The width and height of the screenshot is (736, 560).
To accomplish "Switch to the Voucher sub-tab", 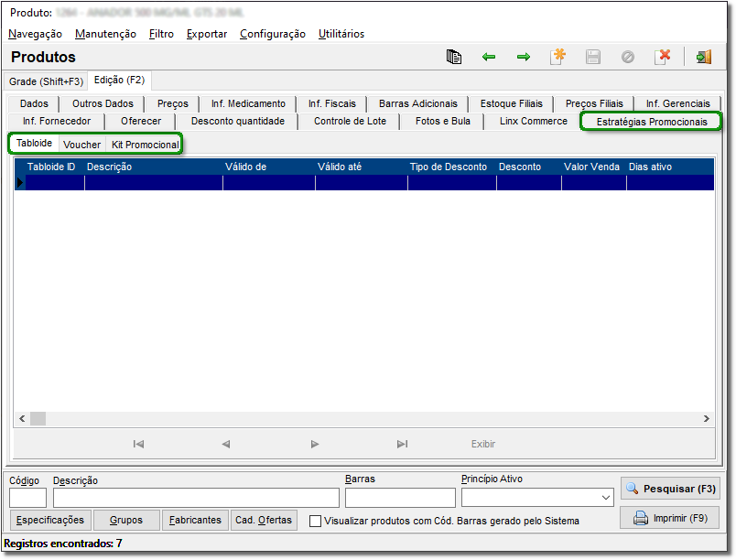I will [82, 145].
